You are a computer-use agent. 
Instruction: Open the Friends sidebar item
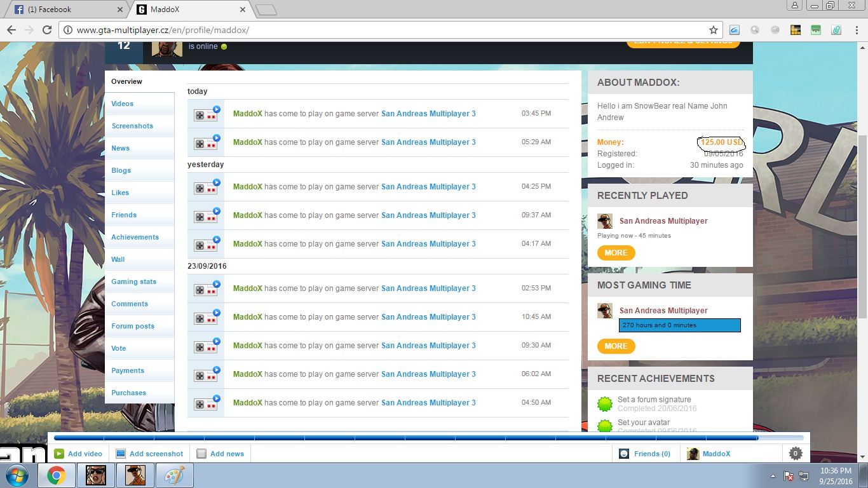139,215
